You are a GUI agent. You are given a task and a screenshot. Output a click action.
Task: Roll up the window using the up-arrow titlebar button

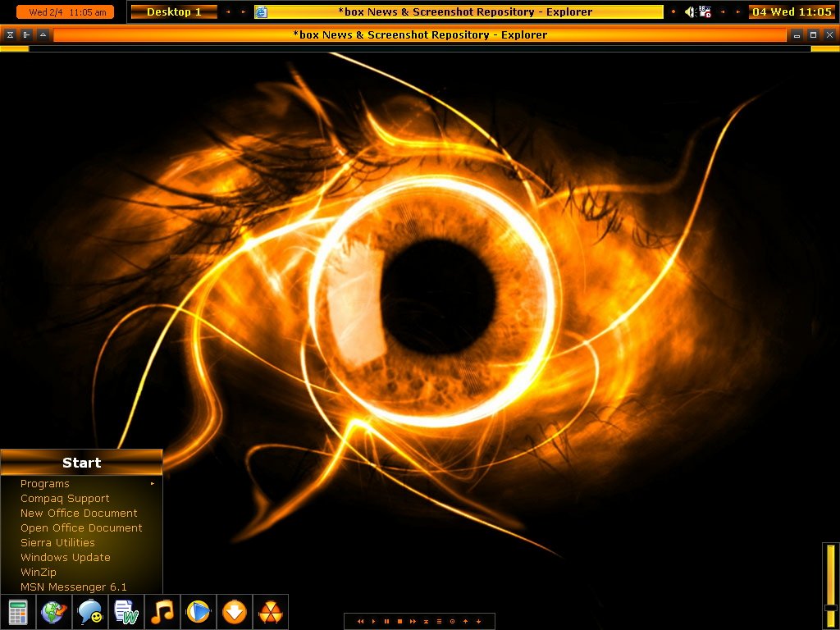click(x=43, y=34)
